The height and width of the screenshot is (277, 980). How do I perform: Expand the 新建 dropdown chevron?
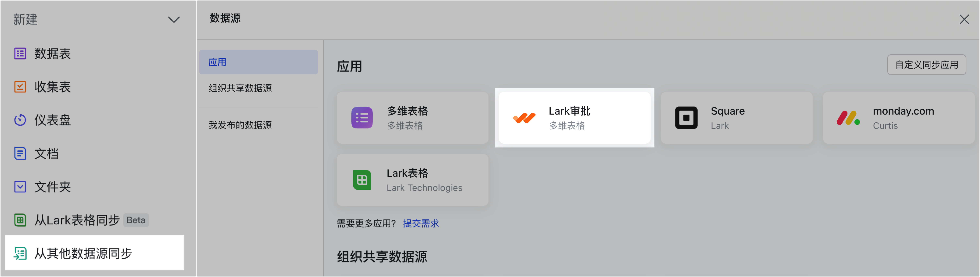[174, 20]
